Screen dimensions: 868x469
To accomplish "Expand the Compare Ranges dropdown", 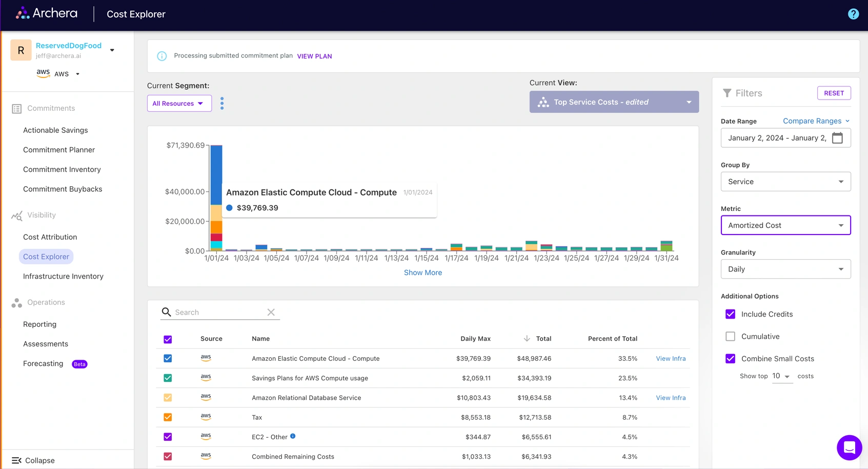I will click(816, 121).
